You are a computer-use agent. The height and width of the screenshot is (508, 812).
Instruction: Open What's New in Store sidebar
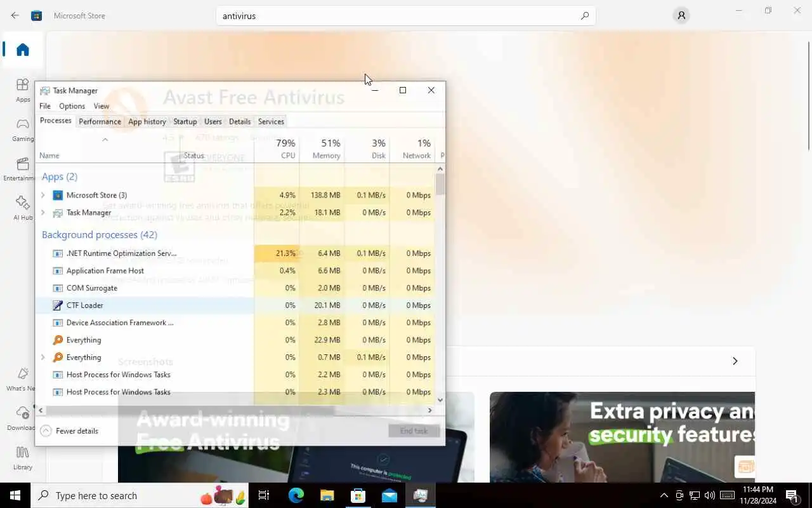[x=23, y=379]
